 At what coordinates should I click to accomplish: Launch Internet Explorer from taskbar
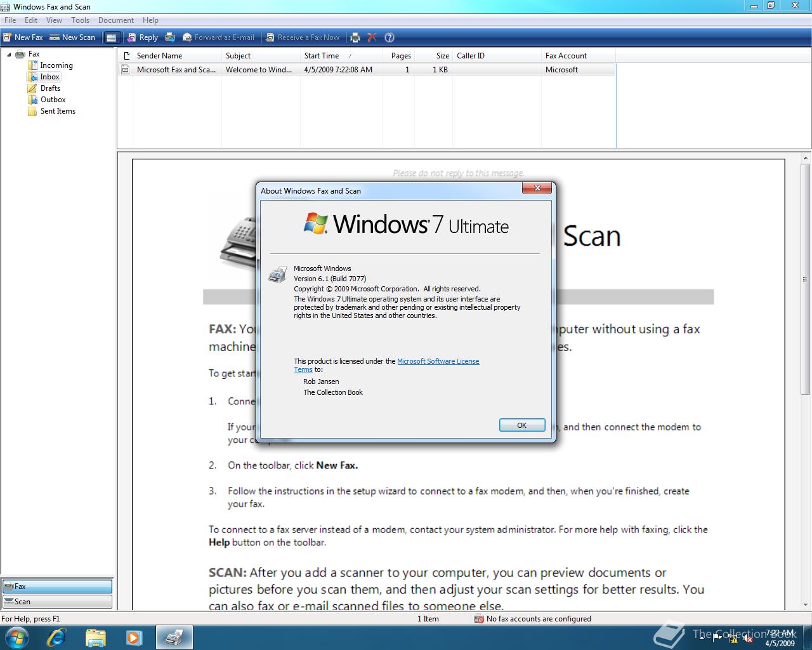click(56, 637)
